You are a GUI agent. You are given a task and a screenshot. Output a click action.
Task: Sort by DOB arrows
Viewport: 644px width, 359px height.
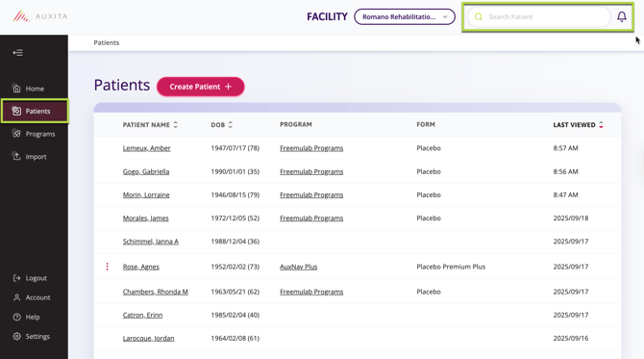pos(231,124)
